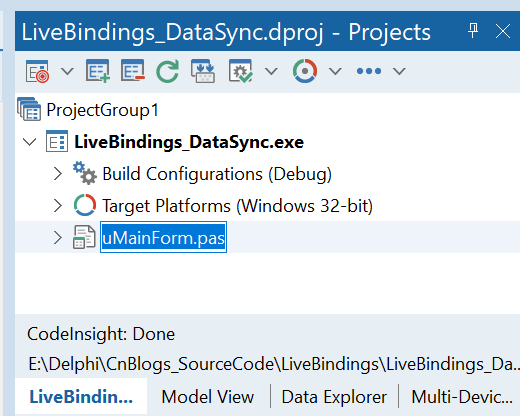Click the Target Platforms ring tree icon
The width and height of the screenshot is (520, 416).
[x=85, y=205]
